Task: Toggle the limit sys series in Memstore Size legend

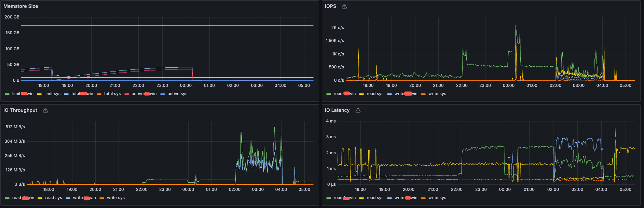Action: 52,94
